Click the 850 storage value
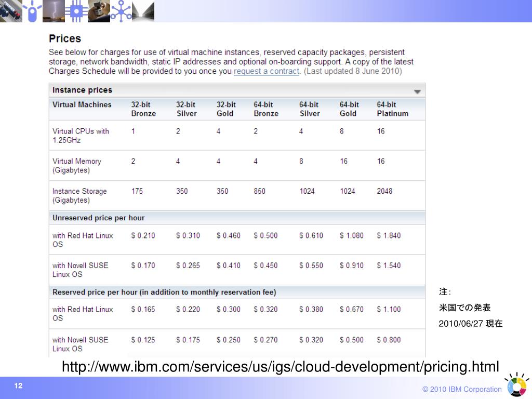The image size is (532, 399). pos(260,191)
